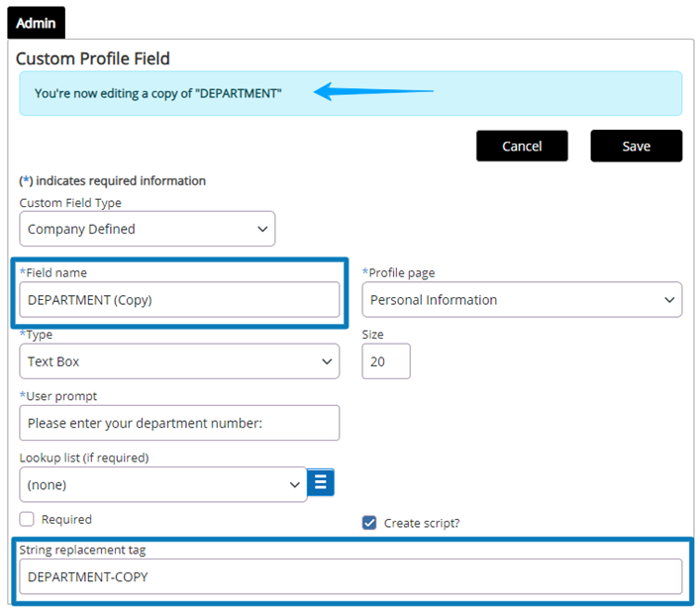
Task: Click the Type dropdown chevron arrow
Action: click(327, 361)
